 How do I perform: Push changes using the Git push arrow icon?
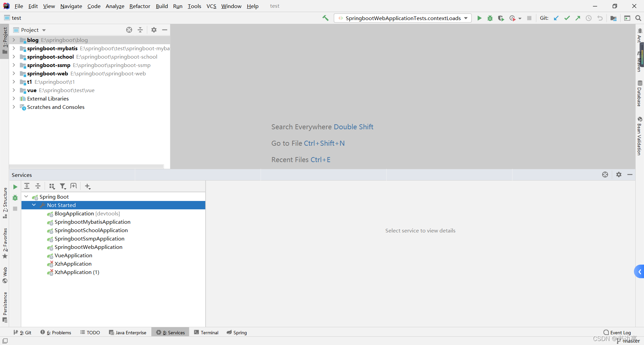coord(578,18)
